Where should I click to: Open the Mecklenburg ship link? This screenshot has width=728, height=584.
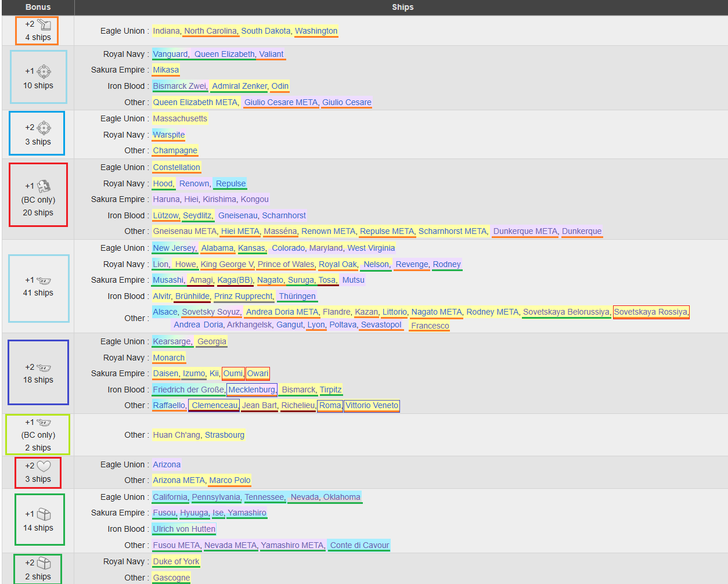pos(252,390)
